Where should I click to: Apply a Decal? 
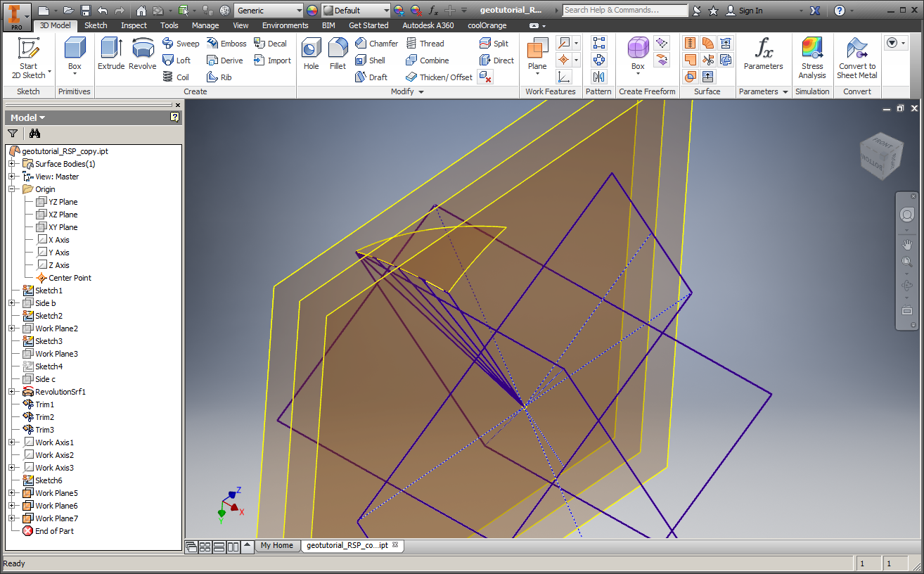coord(270,44)
